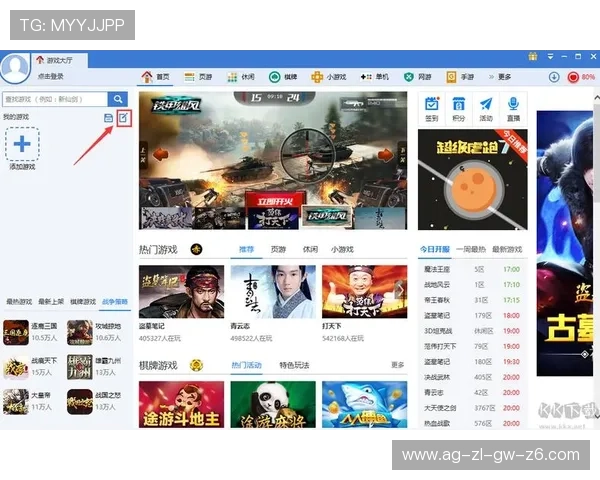Image resolution: width=600 pixels, height=480 pixels.
Task: Switch to the 今日开服 tab
Action: tap(435, 250)
